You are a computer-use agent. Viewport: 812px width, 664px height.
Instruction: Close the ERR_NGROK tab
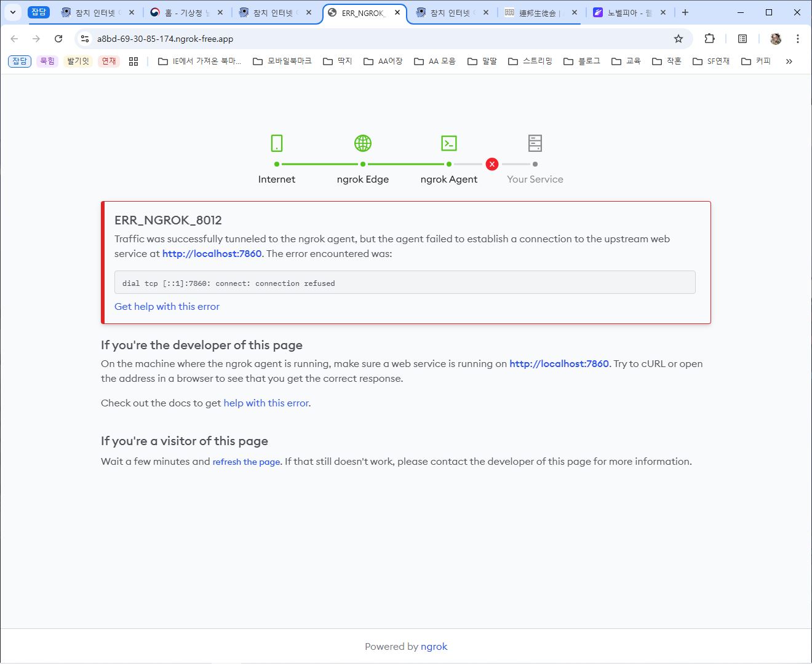397,12
